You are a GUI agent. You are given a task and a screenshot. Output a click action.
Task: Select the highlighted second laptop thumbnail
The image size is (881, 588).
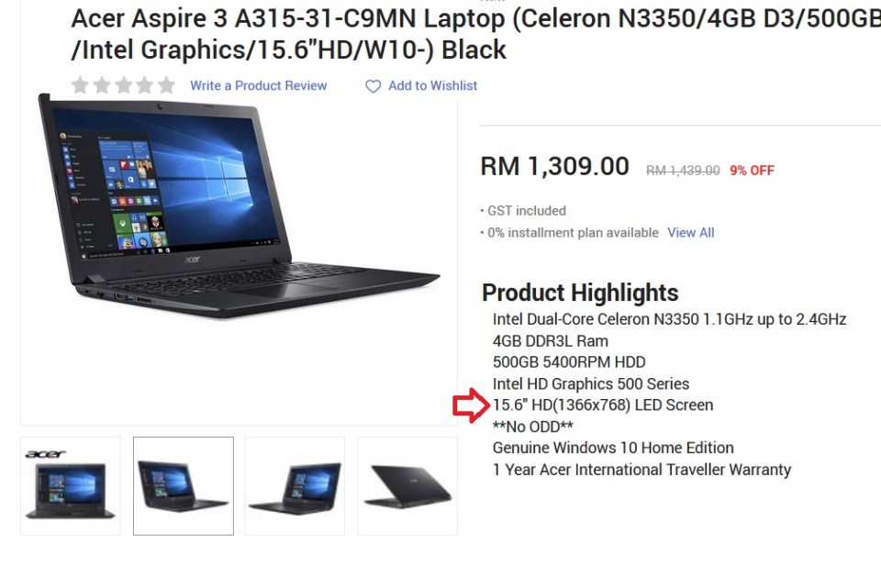point(184,486)
